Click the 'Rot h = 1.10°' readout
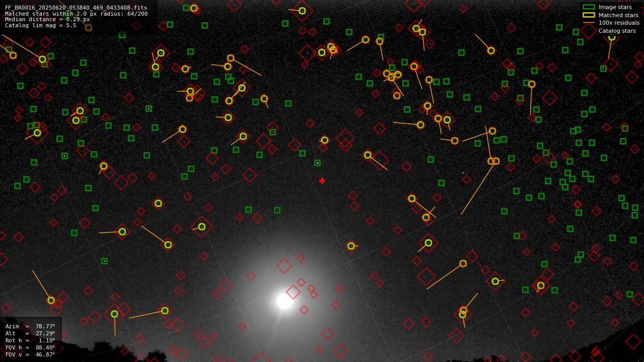 tap(30, 340)
